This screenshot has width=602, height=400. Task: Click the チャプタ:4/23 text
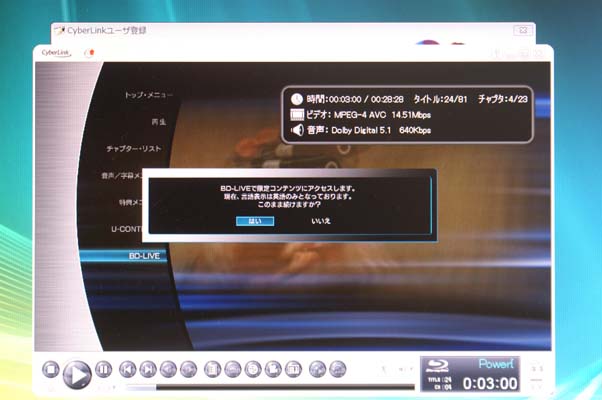click(x=503, y=99)
